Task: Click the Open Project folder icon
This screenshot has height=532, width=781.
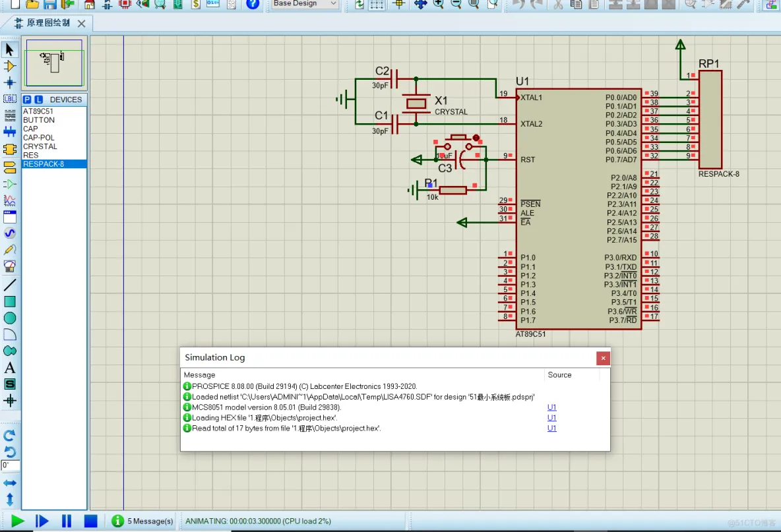Action: point(32,4)
